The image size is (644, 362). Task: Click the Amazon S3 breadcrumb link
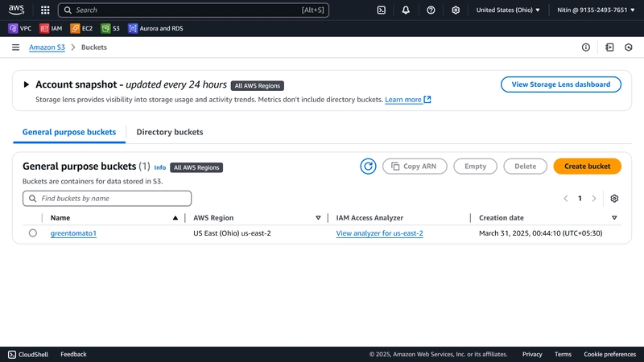47,47
